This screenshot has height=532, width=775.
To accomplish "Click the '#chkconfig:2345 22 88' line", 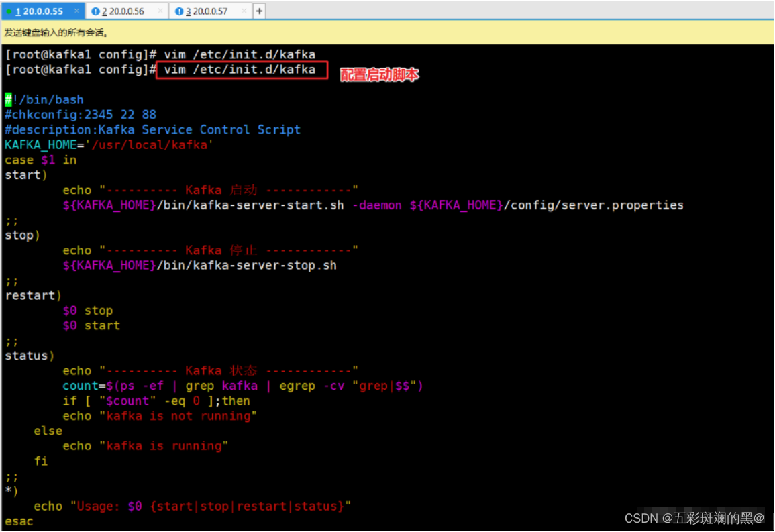I will [x=81, y=115].
